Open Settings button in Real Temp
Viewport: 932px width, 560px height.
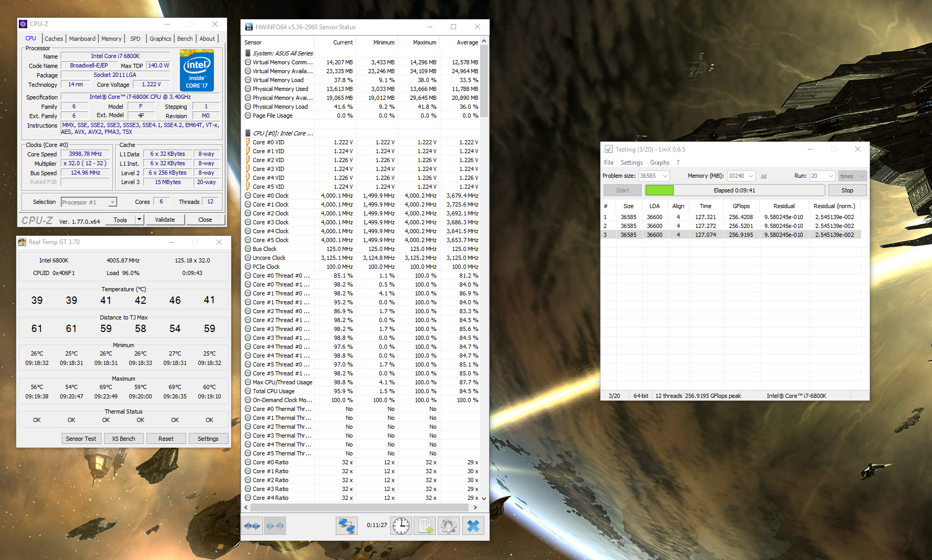click(208, 439)
